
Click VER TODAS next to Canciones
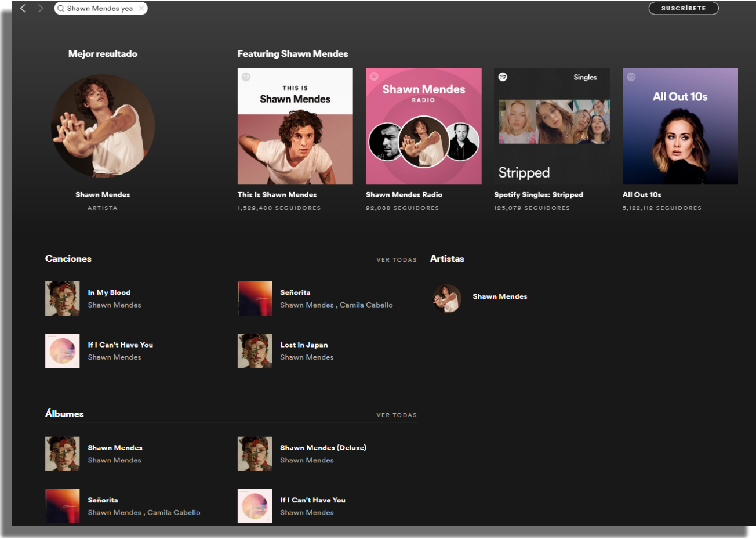[397, 260]
